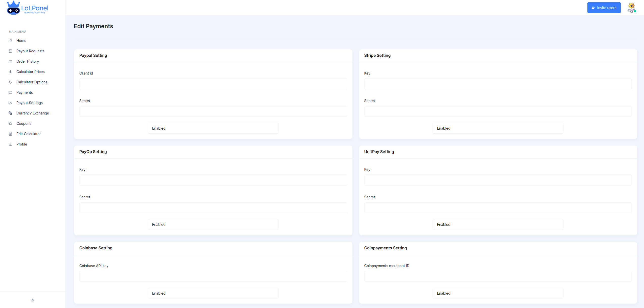The width and height of the screenshot is (644, 308).
Task: Click the Invite users button
Action: pyautogui.click(x=604, y=8)
